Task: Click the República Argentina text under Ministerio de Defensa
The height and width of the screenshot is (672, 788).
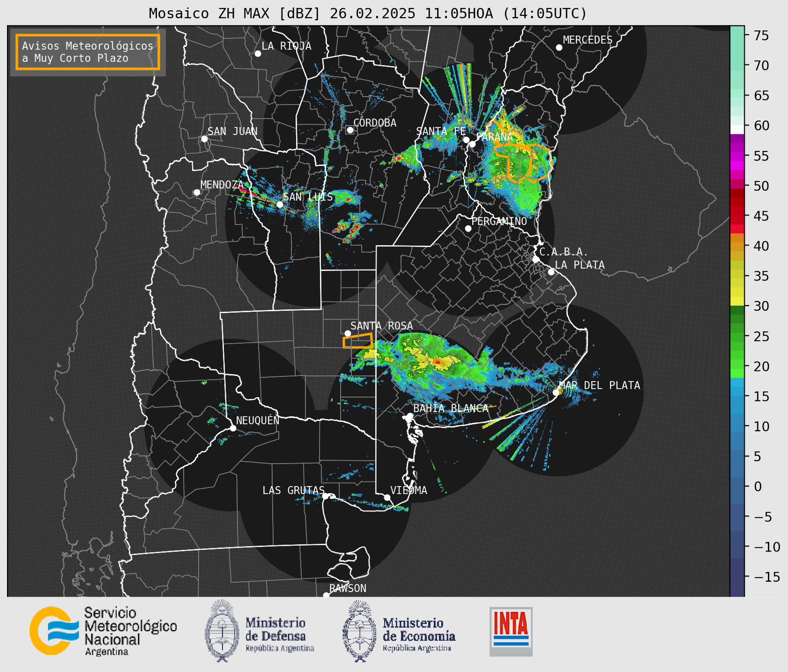Action: 280,649
